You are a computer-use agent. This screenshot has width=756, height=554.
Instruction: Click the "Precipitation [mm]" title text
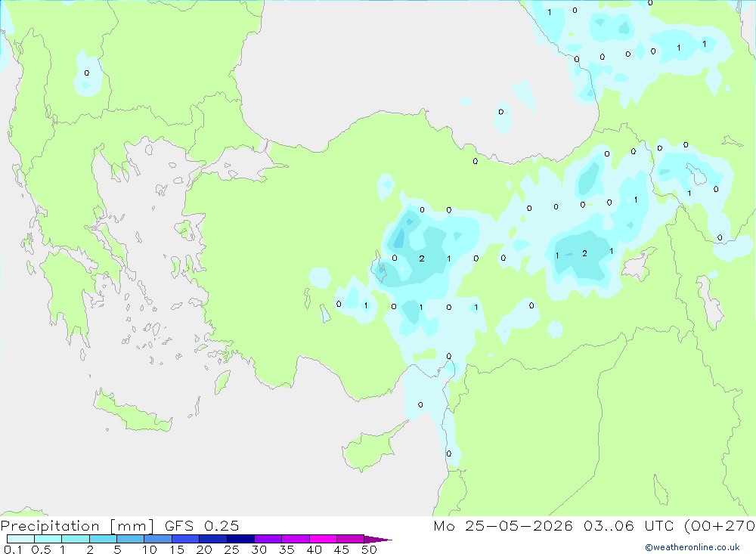[78, 526]
